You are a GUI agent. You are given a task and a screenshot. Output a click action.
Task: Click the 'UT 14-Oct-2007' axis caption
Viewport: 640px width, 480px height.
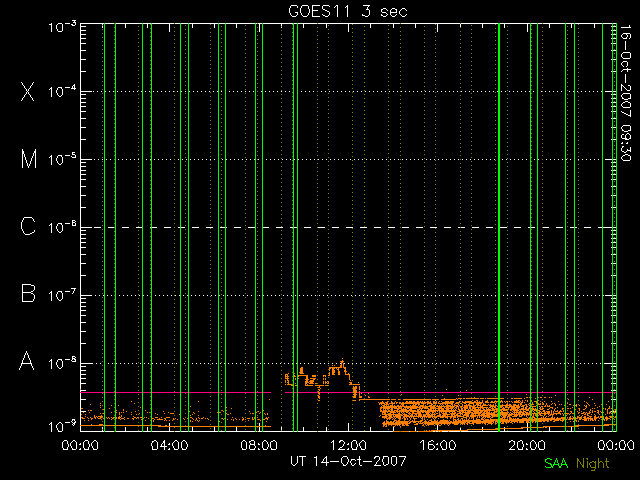pos(348,461)
